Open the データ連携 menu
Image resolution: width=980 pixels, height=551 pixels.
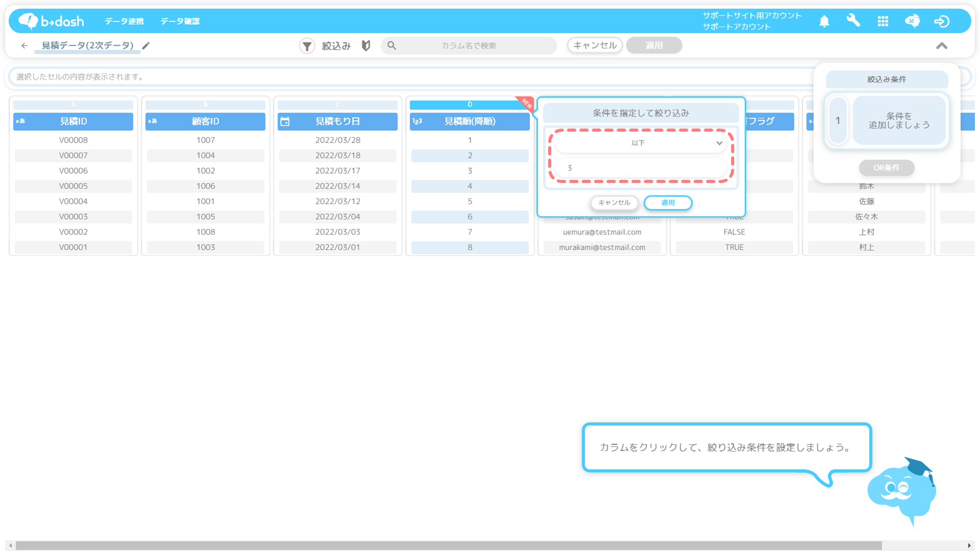tap(124, 21)
